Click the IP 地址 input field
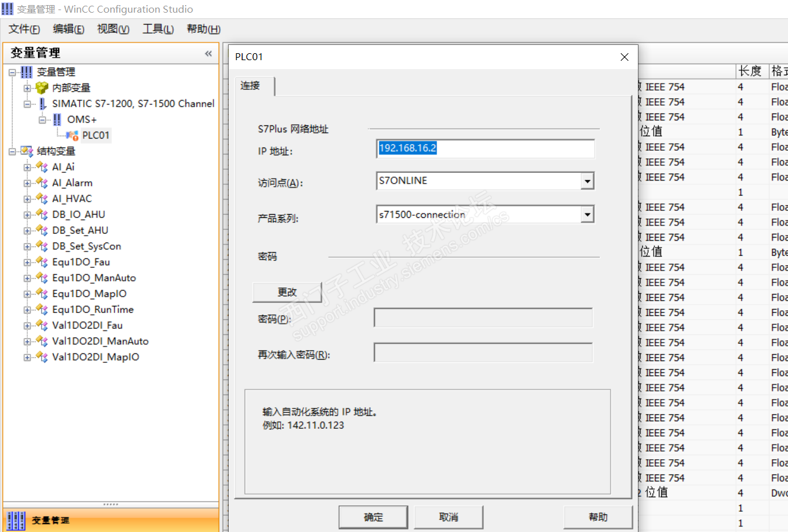Screen dimensions: 788x532 tap(486, 149)
